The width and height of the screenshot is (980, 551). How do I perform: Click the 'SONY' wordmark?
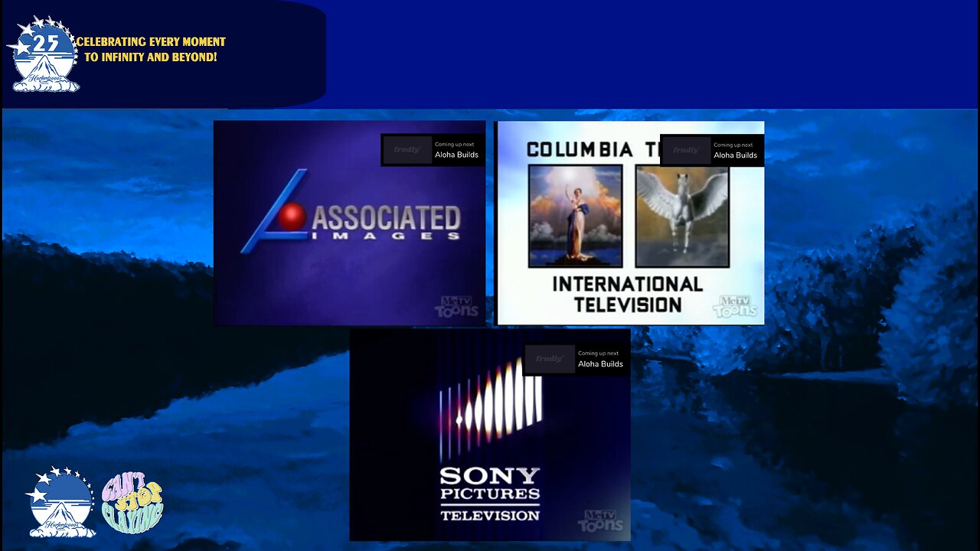[x=490, y=476]
